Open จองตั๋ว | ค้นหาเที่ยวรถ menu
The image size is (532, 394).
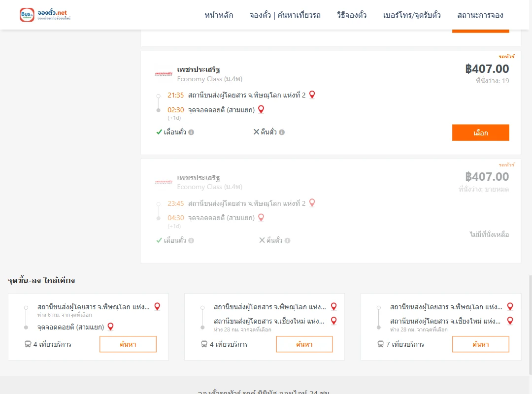(x=285, y=15)
